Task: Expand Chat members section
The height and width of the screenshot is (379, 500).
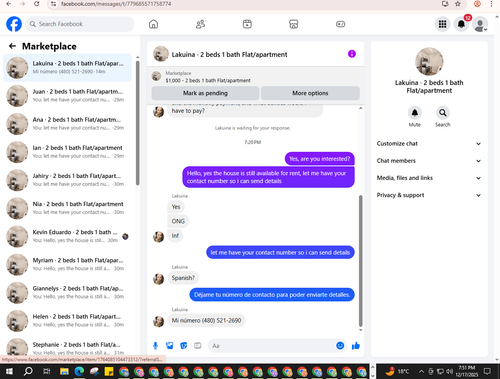Action: [x=429, y=161]
